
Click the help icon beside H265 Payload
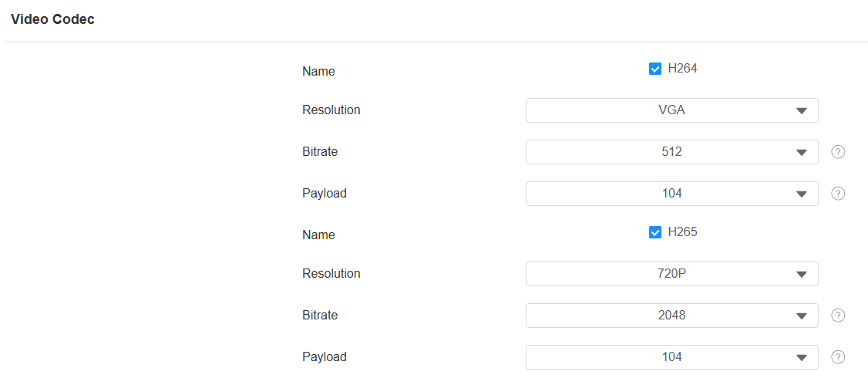tap(838, 356)
